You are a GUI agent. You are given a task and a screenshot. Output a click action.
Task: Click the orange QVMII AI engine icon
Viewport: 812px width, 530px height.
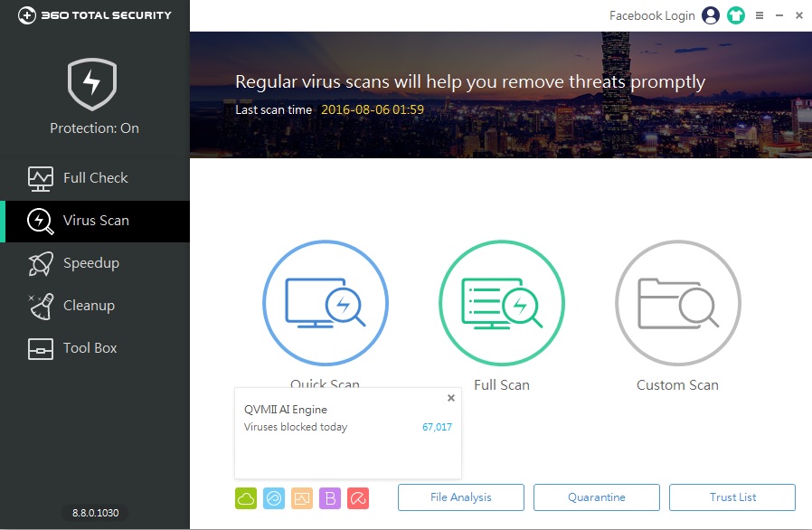pyautogui.click(x=302, y=497)
